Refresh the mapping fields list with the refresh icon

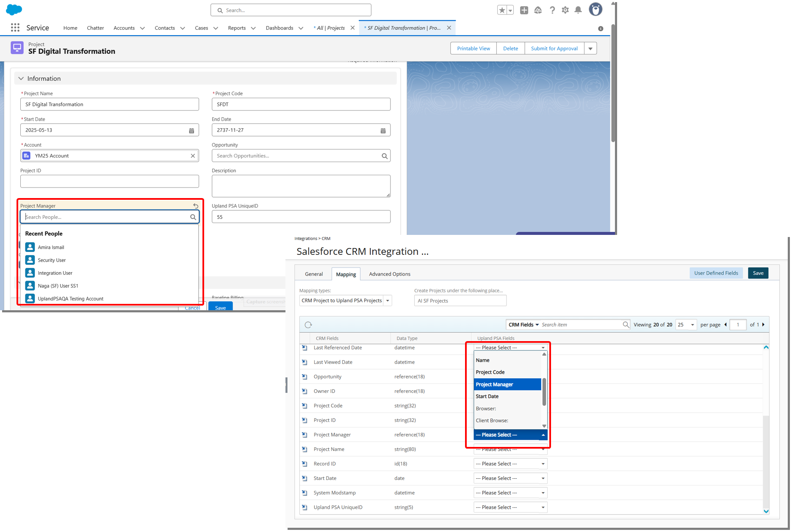308,324
